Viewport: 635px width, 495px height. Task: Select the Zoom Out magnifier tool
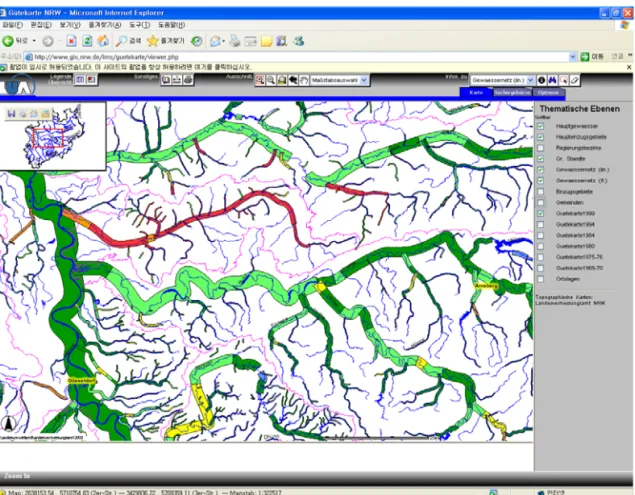tap(271, 80)
